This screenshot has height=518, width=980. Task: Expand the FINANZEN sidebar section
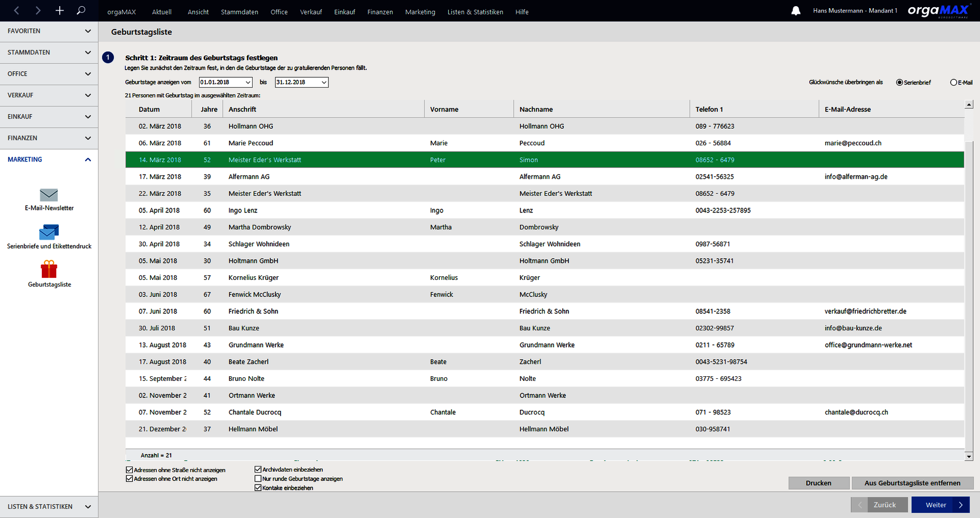point(49,138)
